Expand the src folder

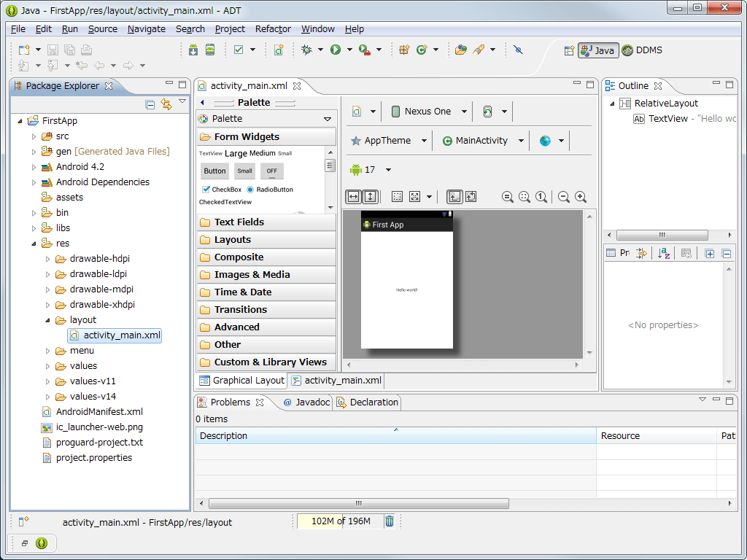tap(34, 136)
